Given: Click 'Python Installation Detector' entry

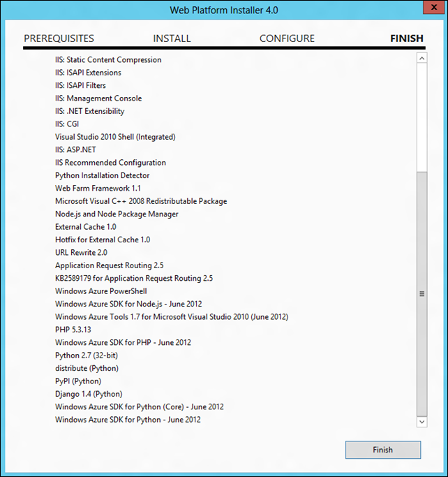Looking at the screenshot, I should pos(102,175).
